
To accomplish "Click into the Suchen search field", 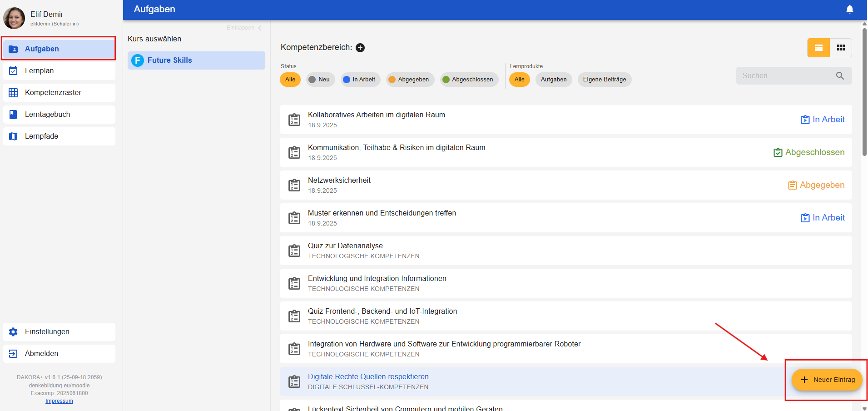I will point(786,76).
